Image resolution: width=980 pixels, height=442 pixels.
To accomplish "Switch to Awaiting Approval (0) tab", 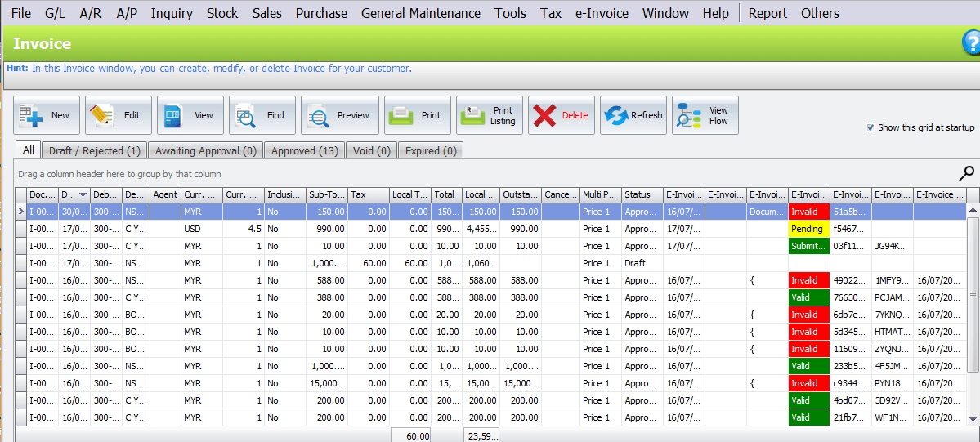I will 206,150.
